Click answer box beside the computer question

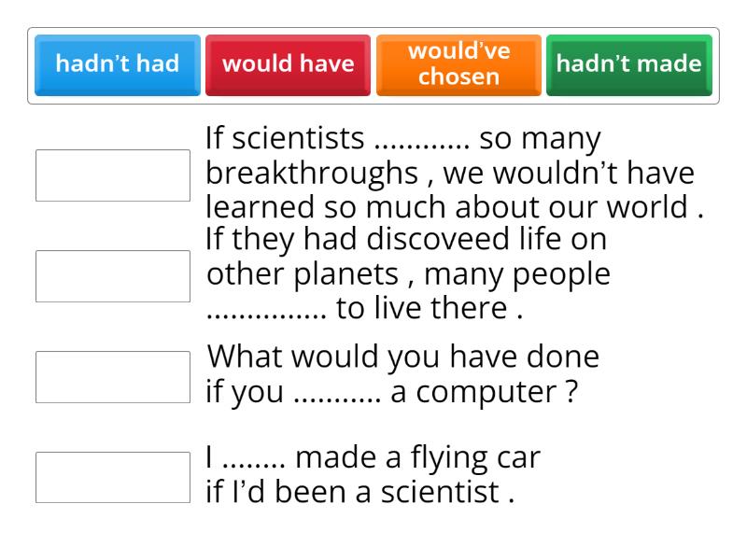click(113, 377)
